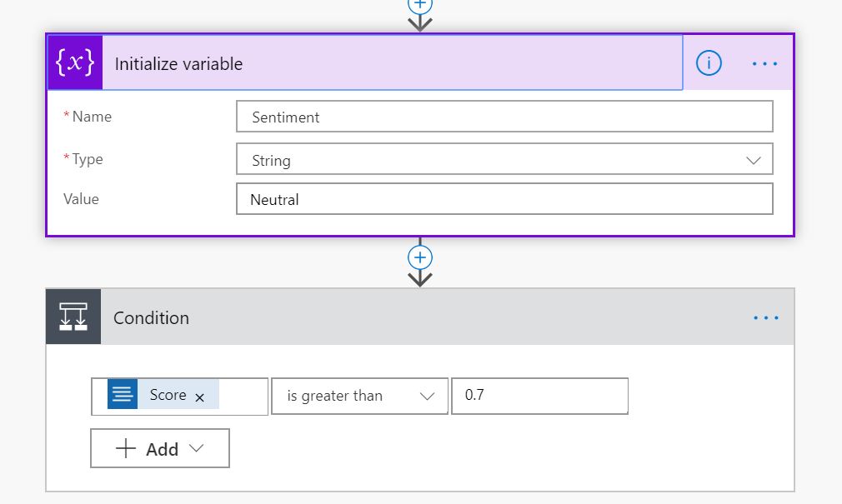Click the Initialize variable {x} icon
This screenshot has height=504, width=842.
[x=75, y=63]
